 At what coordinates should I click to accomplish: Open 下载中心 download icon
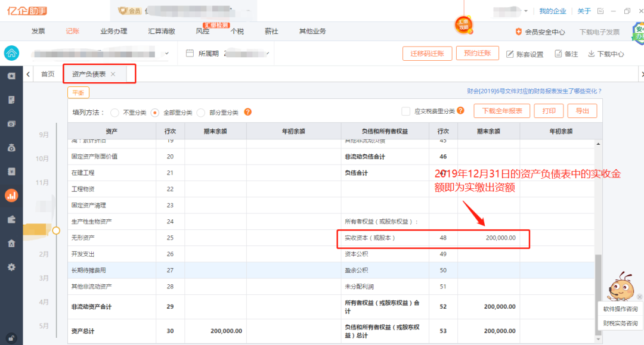pos(592,54)
